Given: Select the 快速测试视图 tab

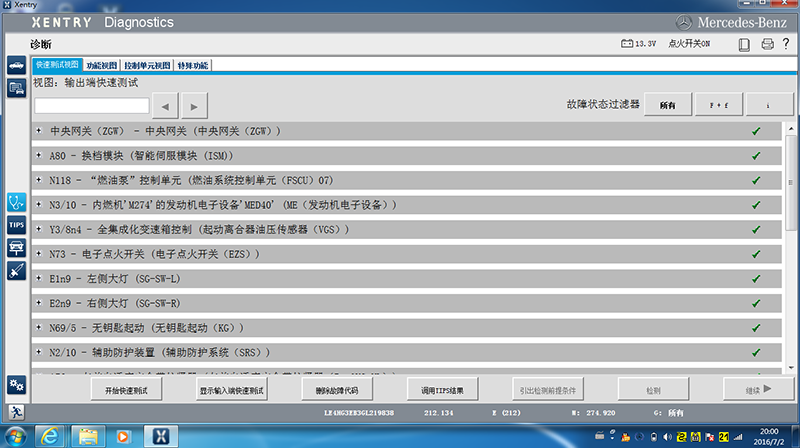Looking at the screenshot, I should [x=57, y=65].
